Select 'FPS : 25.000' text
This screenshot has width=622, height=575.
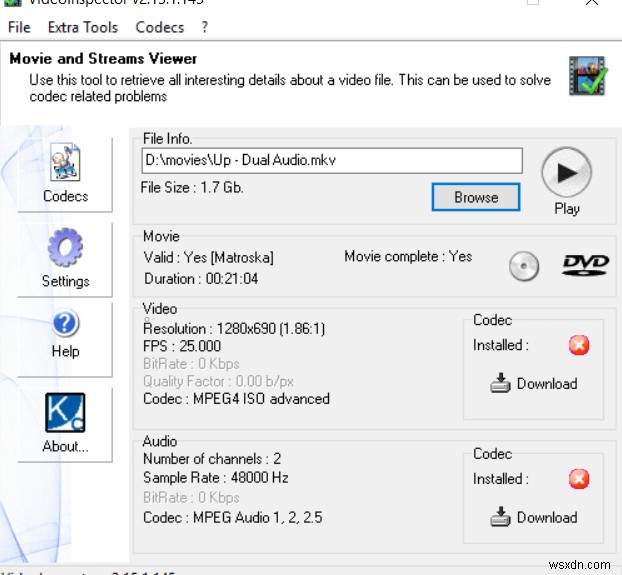click(182, 346)
